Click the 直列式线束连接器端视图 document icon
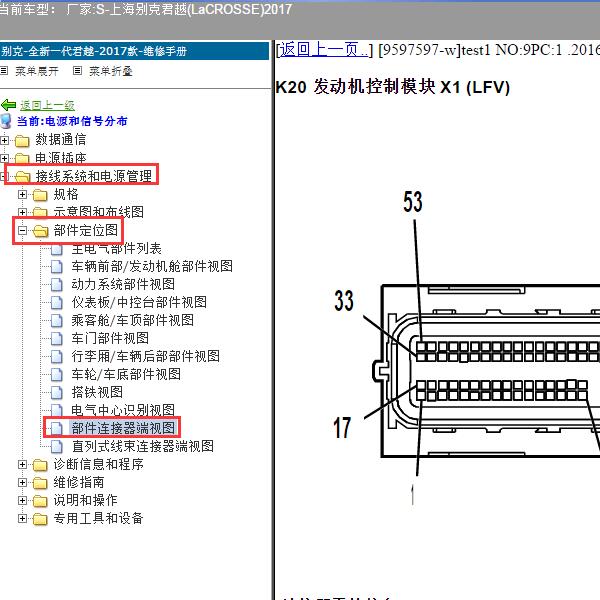Viewport: 600px width, 600px height. click(x=57, y=446)
